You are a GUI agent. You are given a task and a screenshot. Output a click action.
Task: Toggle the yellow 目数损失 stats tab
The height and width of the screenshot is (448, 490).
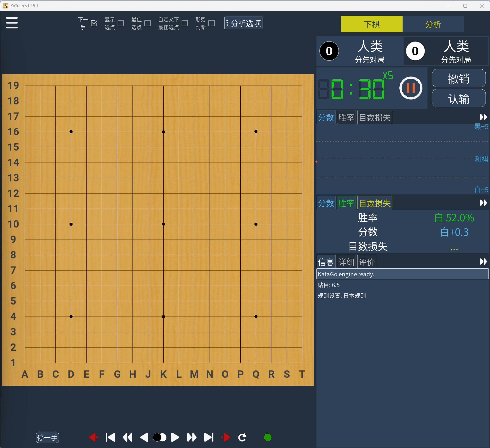point(375,203)
